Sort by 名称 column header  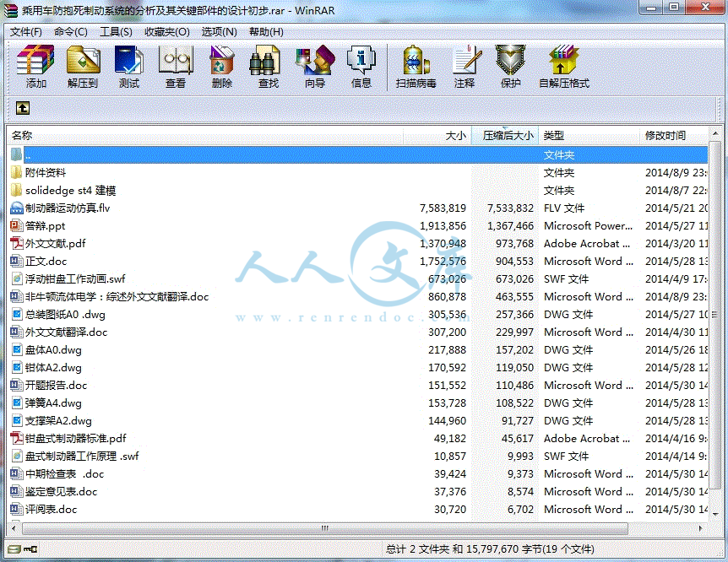pyautogui.click(x=204, y=136)
